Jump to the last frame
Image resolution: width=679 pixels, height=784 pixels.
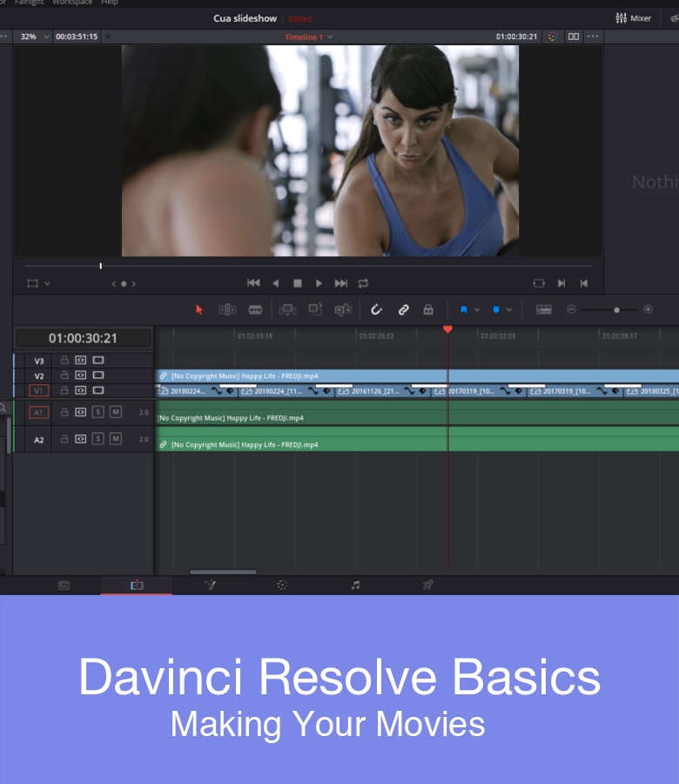click(x=340, y=283)
